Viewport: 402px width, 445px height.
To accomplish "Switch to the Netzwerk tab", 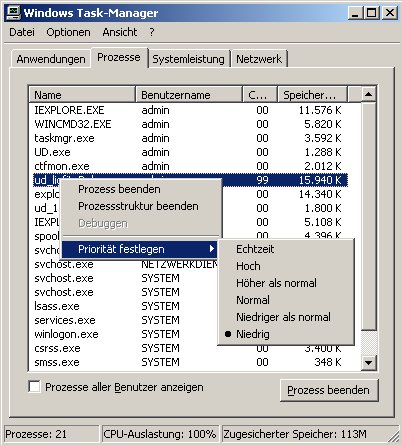I will point(259,59).
